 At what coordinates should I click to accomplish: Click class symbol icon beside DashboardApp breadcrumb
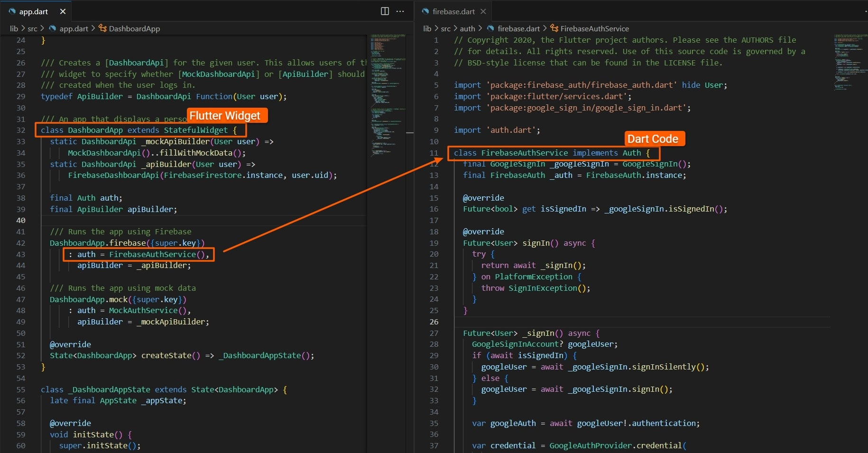click(x=102, y=28)
